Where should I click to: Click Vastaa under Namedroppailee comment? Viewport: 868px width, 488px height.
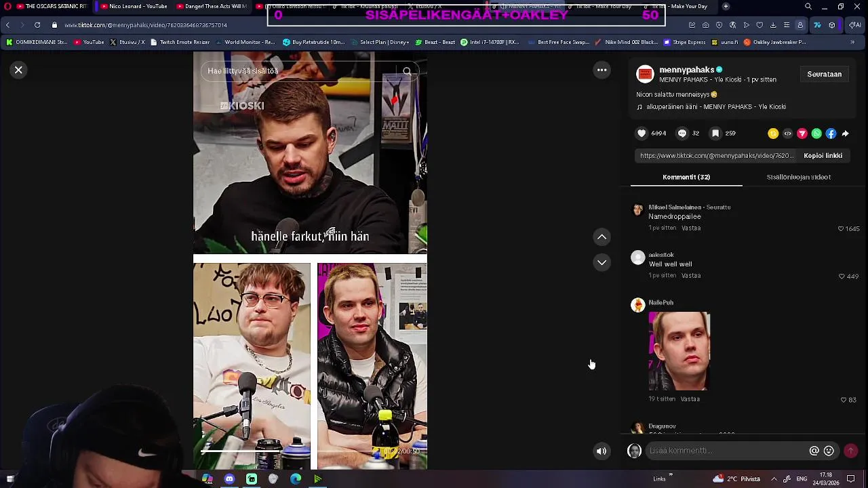691,228
